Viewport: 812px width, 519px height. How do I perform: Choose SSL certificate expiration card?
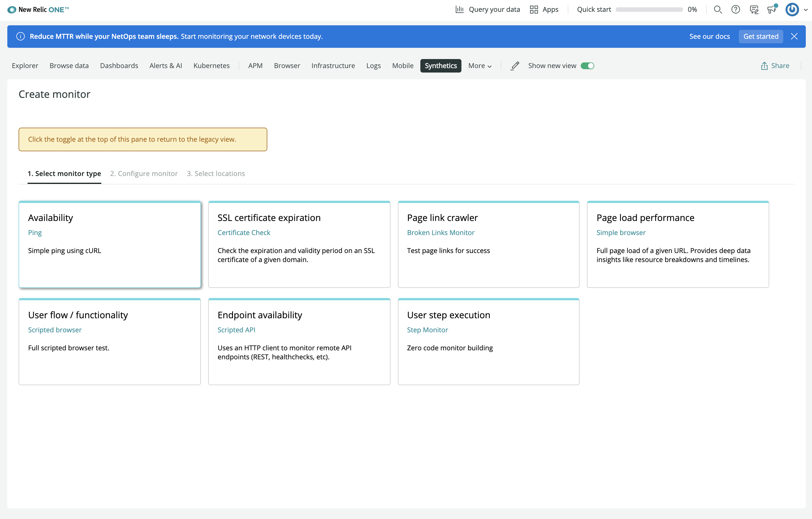299,245
